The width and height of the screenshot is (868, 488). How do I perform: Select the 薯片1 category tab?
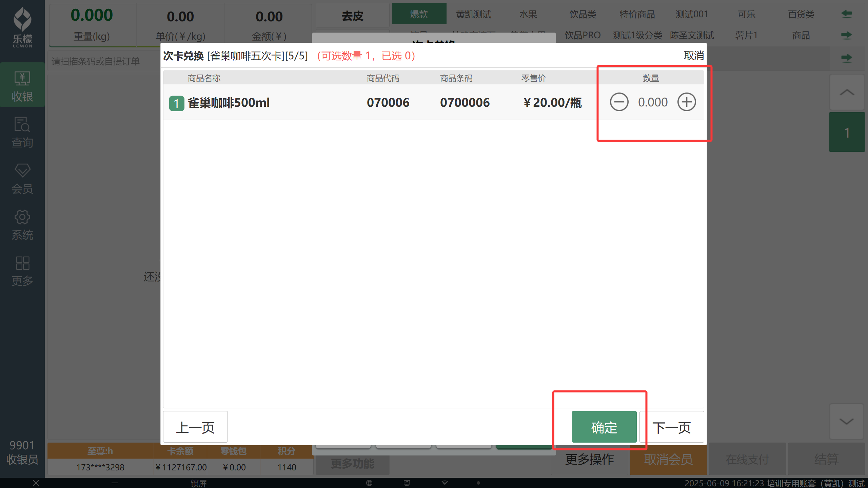(747, 35)
